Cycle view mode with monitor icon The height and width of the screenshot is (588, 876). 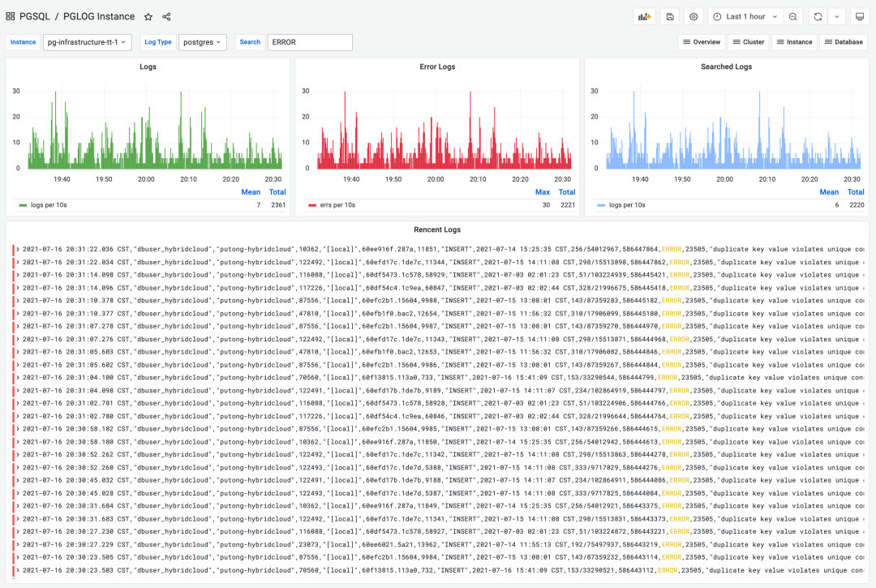860,17
